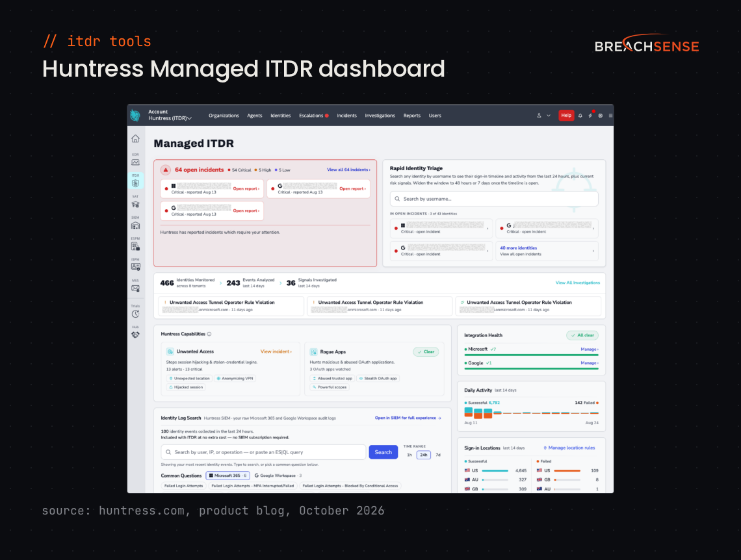Click the Anonymizing VPN tag
This screenshot has height=560, width=741.
click(235, 378)
